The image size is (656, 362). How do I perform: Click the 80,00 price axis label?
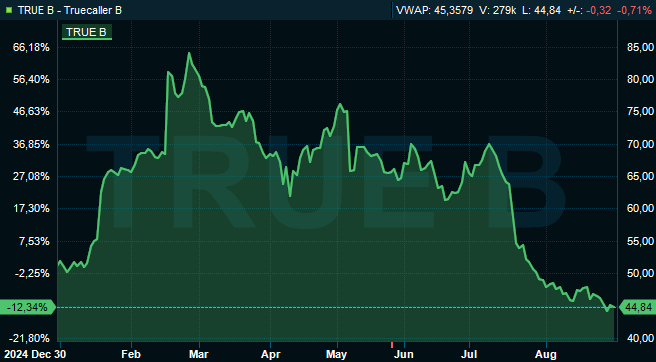point(641,79)
